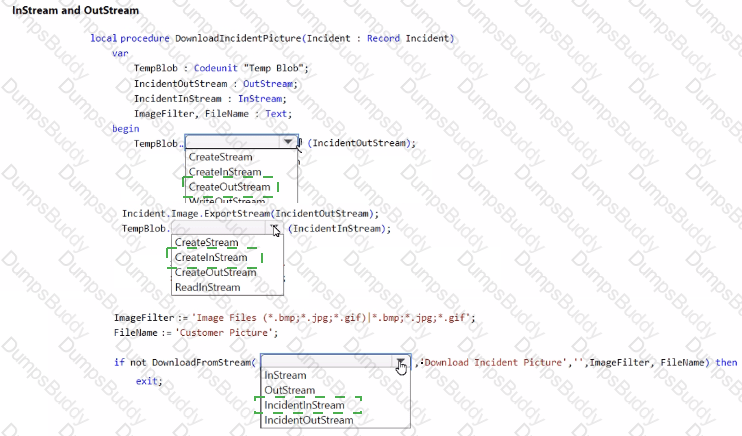Open the second TempBlob dropdown arrow
Screen dimensions: 742x436
click(x=275, y=229)
